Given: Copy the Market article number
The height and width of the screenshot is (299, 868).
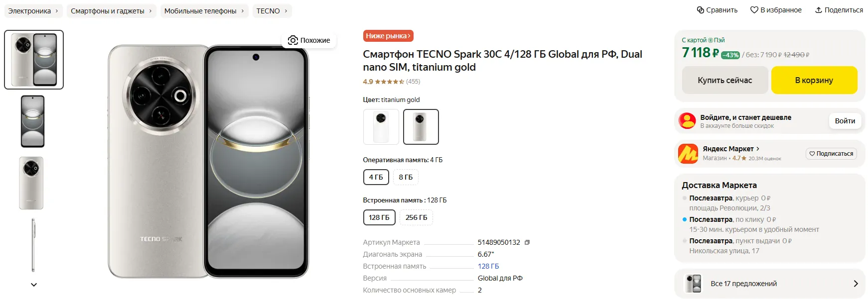Looking at the screenshot, I should pos(527,242).
